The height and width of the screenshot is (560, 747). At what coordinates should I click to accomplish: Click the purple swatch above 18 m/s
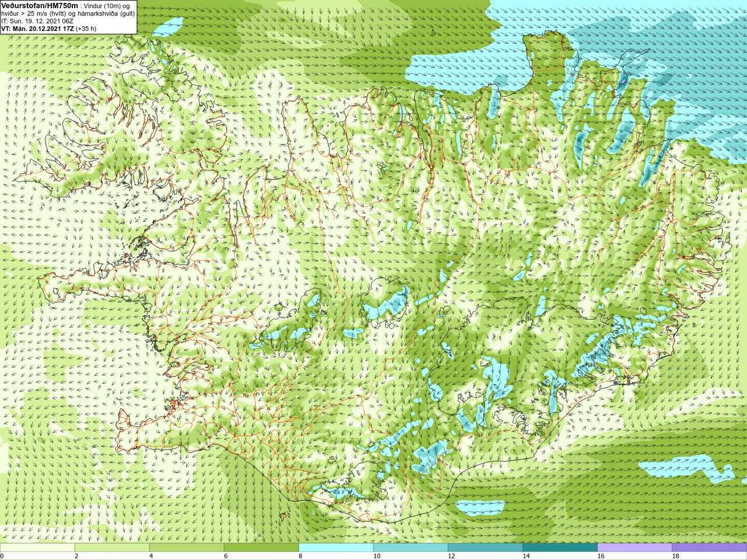tap(710, 548)
